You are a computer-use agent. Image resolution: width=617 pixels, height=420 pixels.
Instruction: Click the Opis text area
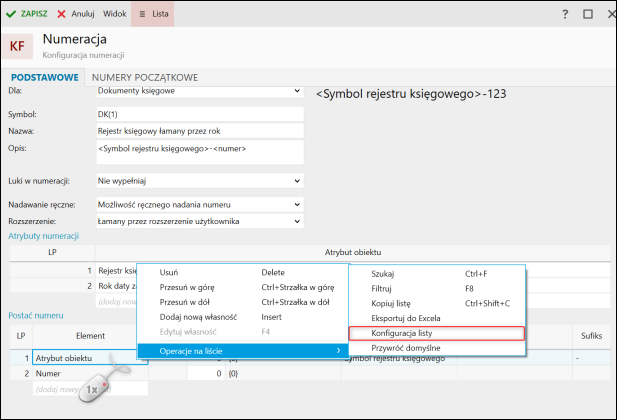pos(200,152)
